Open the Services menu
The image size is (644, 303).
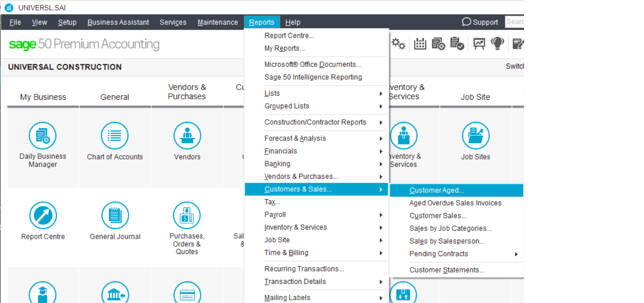173,22
